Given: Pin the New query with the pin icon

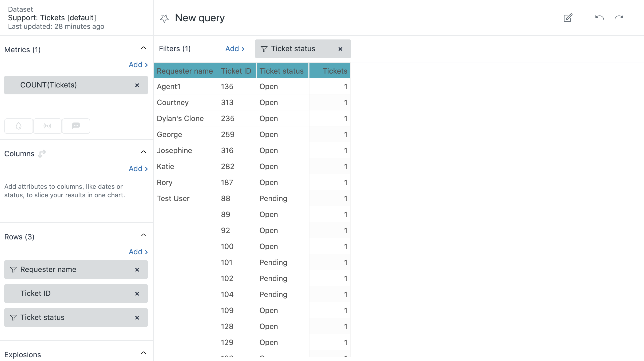Looking at the screenshot, I should (x=164, y=18).
